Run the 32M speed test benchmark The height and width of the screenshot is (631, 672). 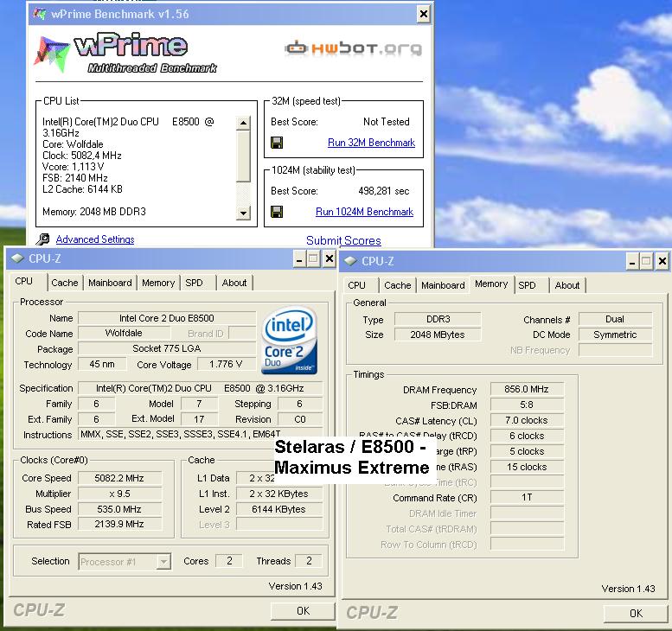(x=371, y=143)
